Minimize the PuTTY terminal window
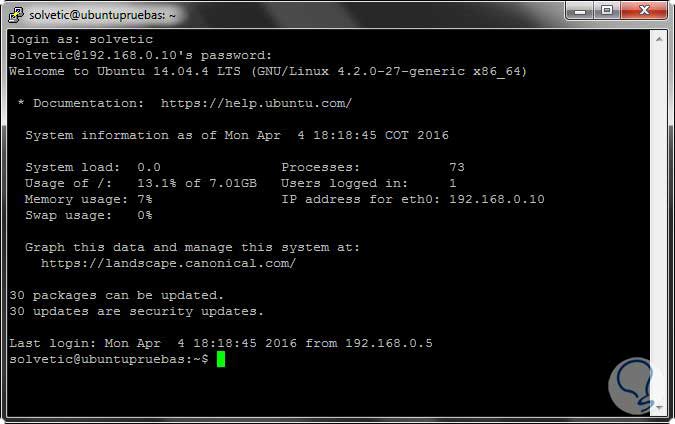This screenshot has width=675, height=424. pos(580,11)
